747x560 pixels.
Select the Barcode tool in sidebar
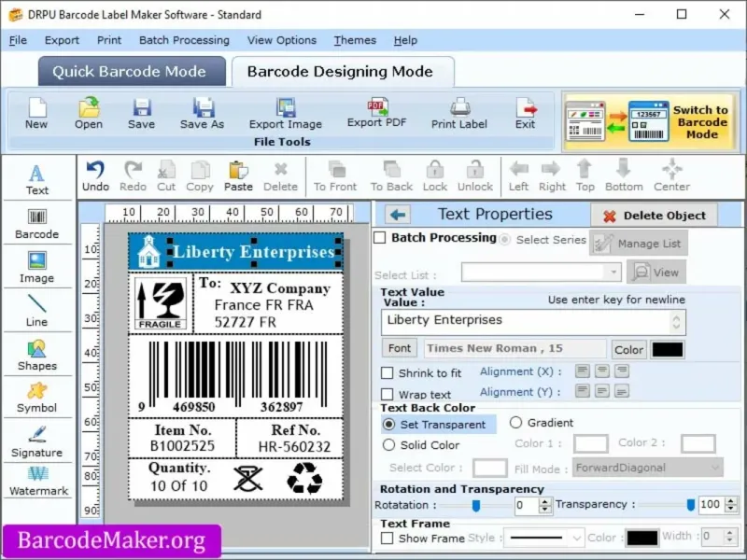pos(37,224)
